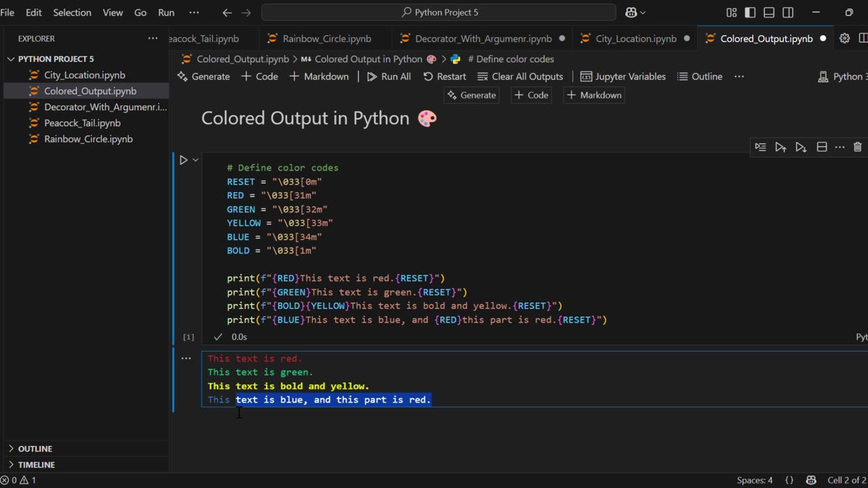Image resolution: width=868 pixels, height=488 pixels.
Task: Open the Copilot chat icon in the title bar
Action: tap(631, 12)
